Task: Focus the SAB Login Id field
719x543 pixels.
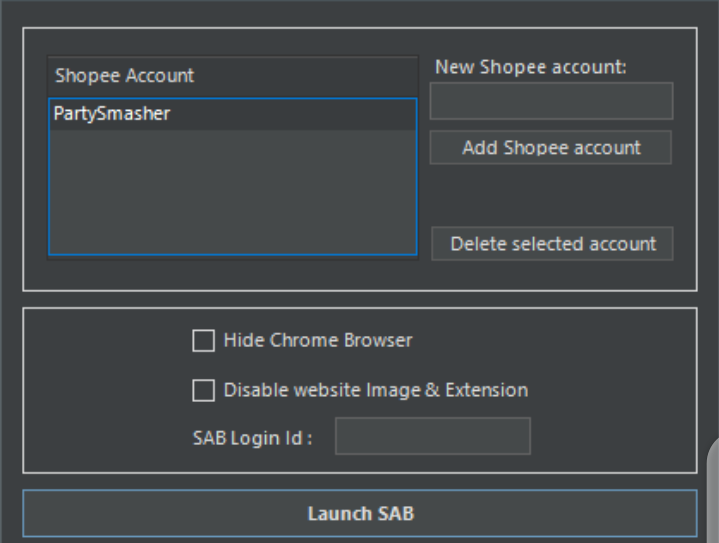Action: 433,436
